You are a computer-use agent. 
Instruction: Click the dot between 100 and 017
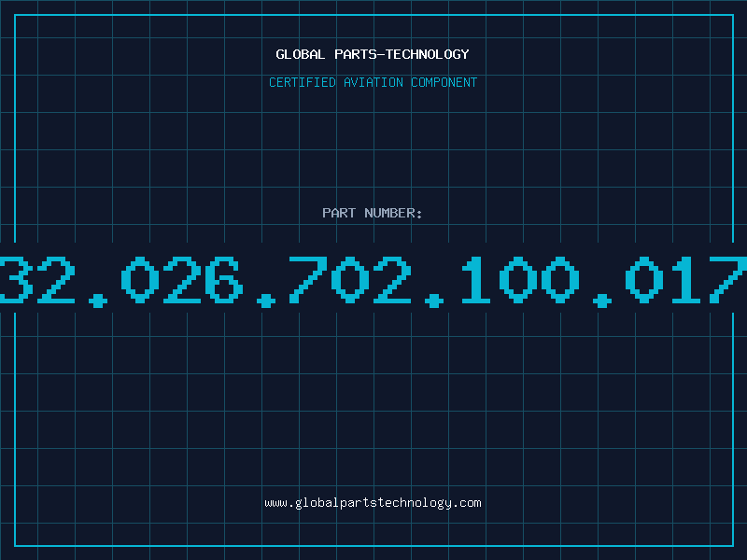click(x=602, y=301)
